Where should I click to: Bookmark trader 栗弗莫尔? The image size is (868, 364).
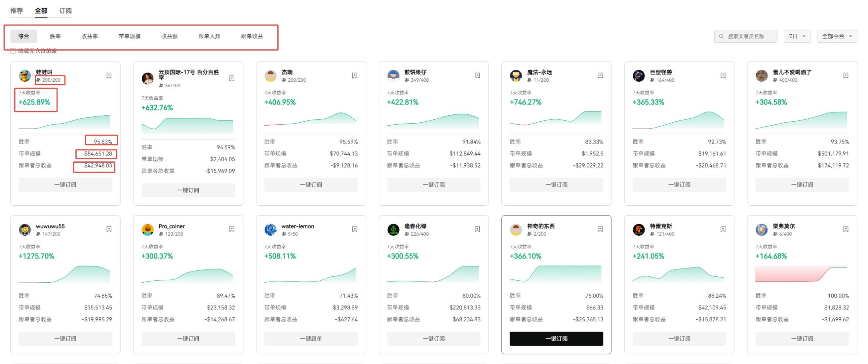point(846,229)
